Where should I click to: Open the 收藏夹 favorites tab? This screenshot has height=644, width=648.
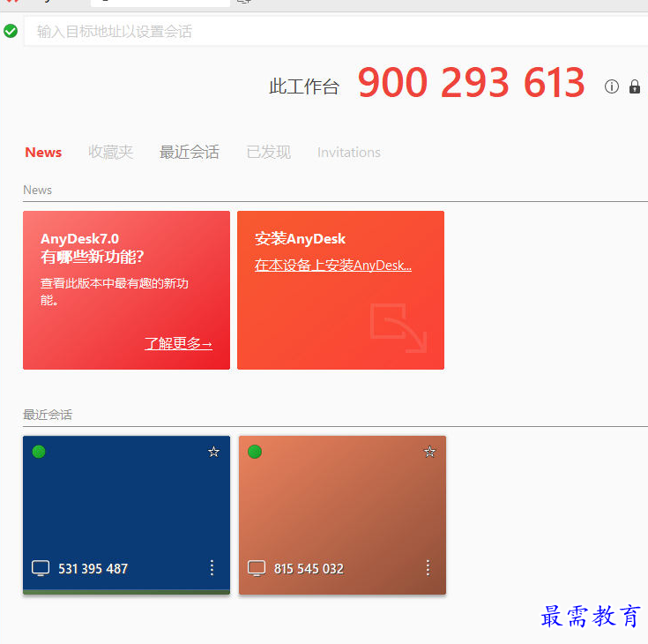click(111, 153)
